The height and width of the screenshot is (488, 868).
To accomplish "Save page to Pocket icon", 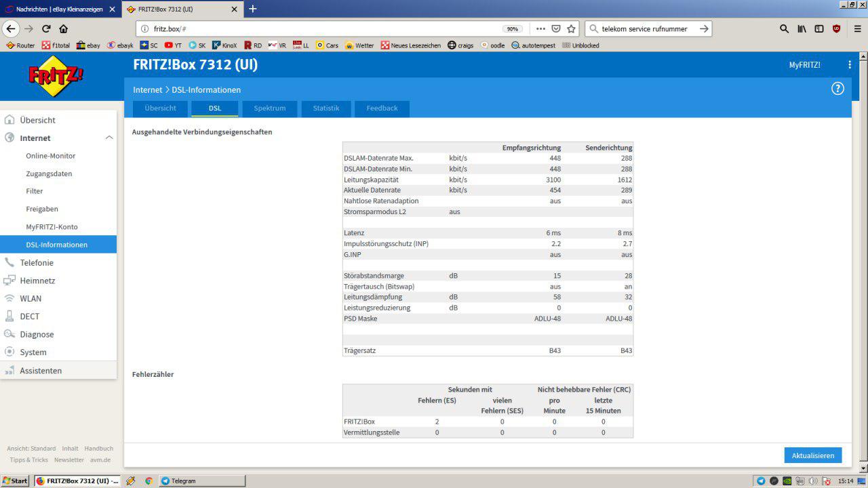I will point(556,28).
